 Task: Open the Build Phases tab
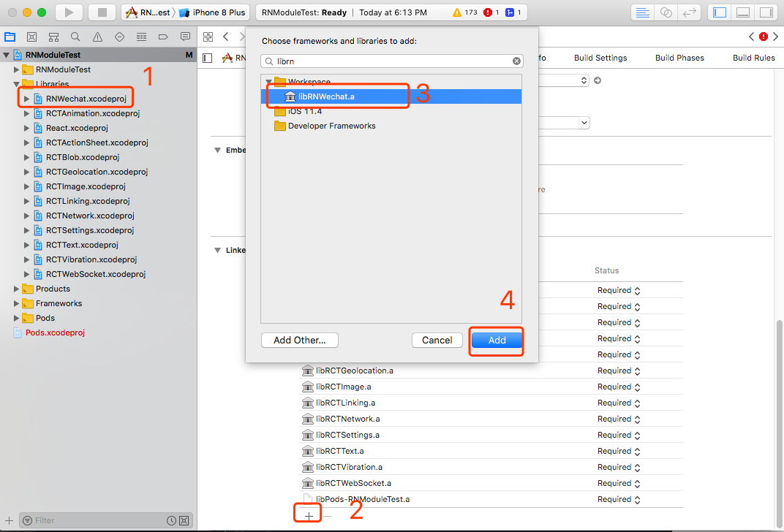679,58
